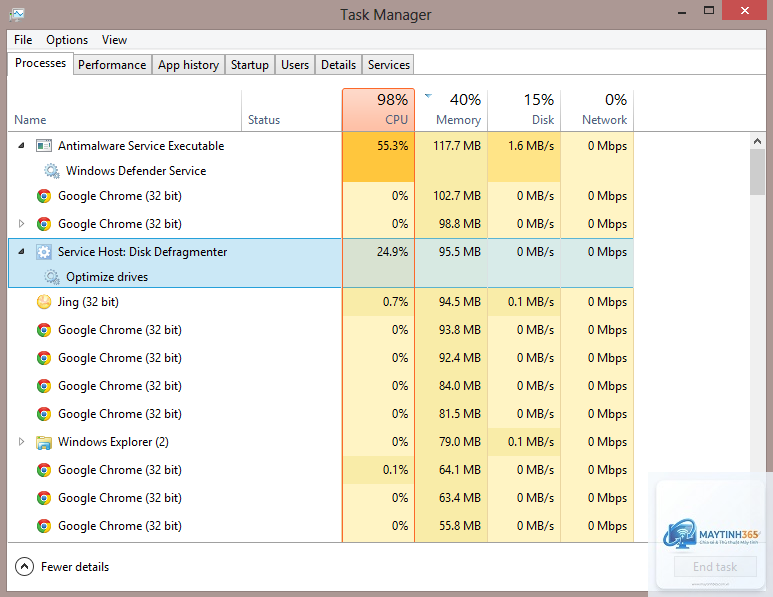Click the 117.7 MB memory value
Viewport: 773px width, 597px height.
pos(457,146)
